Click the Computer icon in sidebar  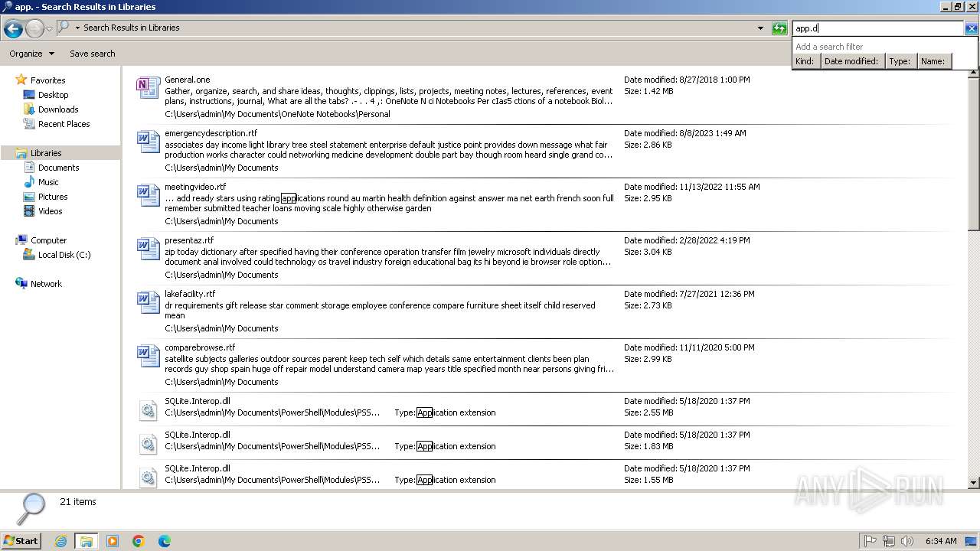(x=21, y=240)
